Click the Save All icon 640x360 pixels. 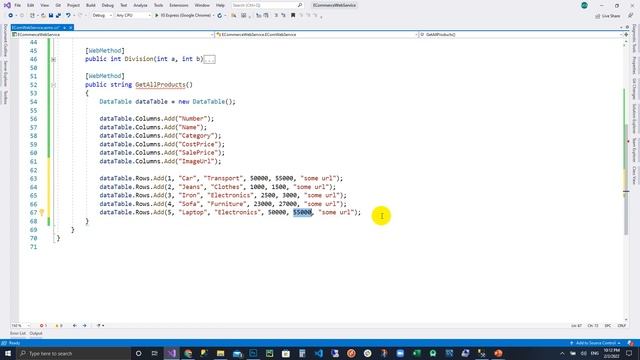click(58, 16)
